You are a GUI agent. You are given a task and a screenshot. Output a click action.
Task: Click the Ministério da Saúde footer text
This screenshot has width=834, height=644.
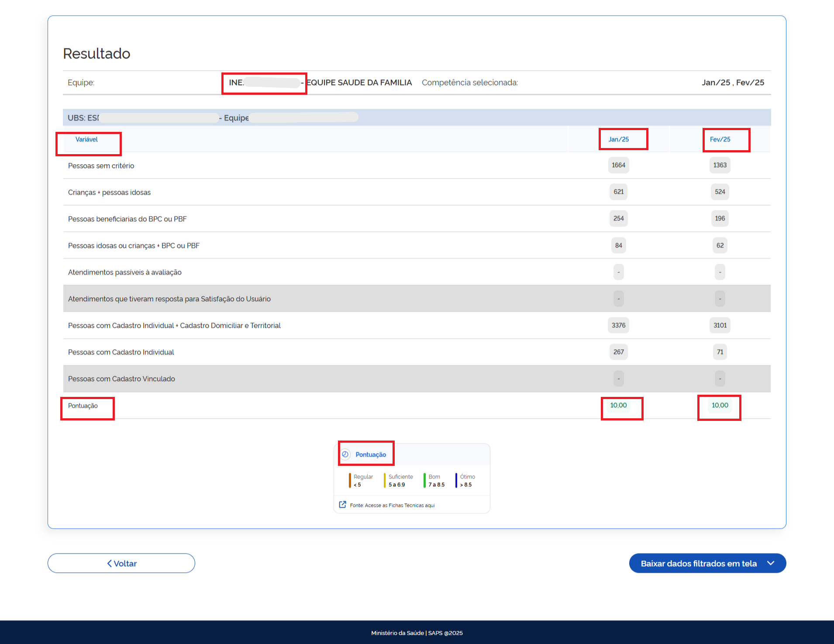pyautogui.click(x=417, y=633)
